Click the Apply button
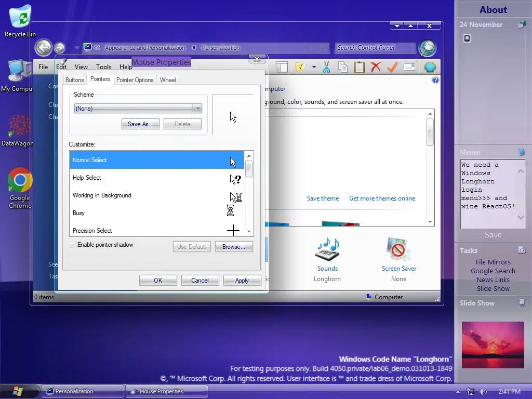The image size is (532, 399). 242,281
